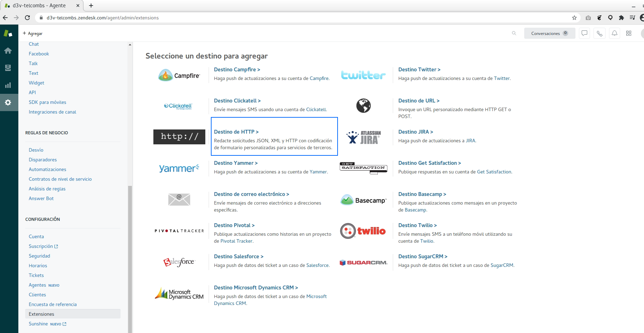This screenshot has width=644, height=333.
Task: Open a new browser tab
Action: tap(91, 6)
